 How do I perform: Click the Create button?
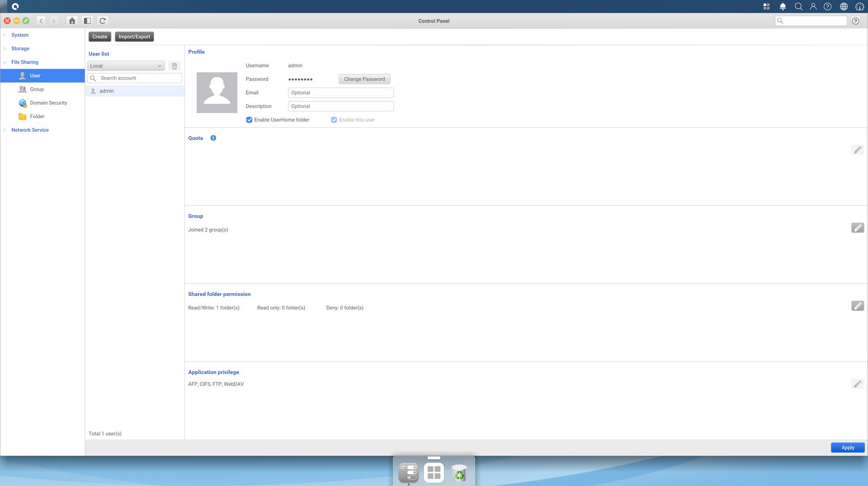click(x=100, y=37)
